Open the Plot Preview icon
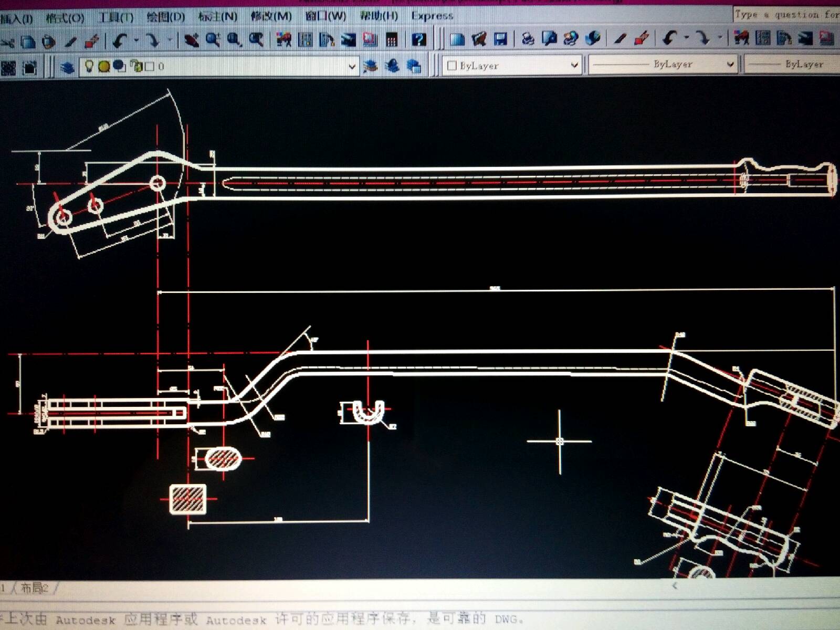The width and height of the screenshot is (840, 630). point(550,39)
